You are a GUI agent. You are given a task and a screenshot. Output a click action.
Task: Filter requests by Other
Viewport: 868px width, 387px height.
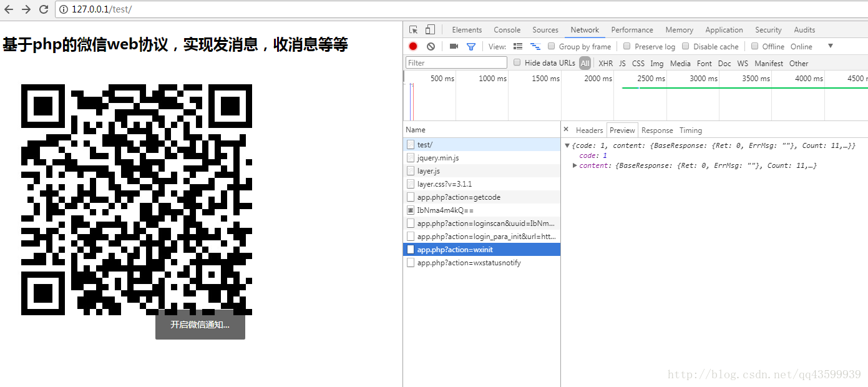[x=798, y=63]
